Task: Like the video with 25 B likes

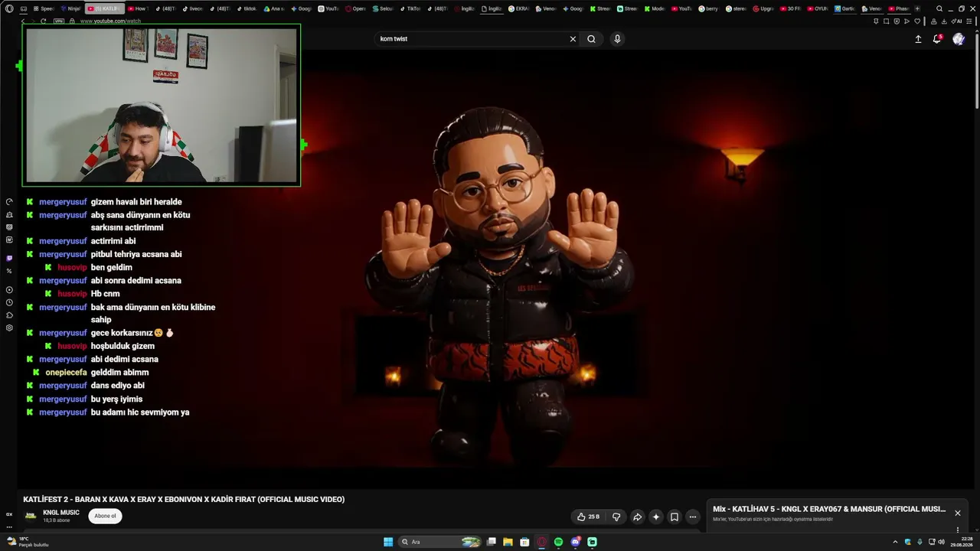Action: coord(588,517)
